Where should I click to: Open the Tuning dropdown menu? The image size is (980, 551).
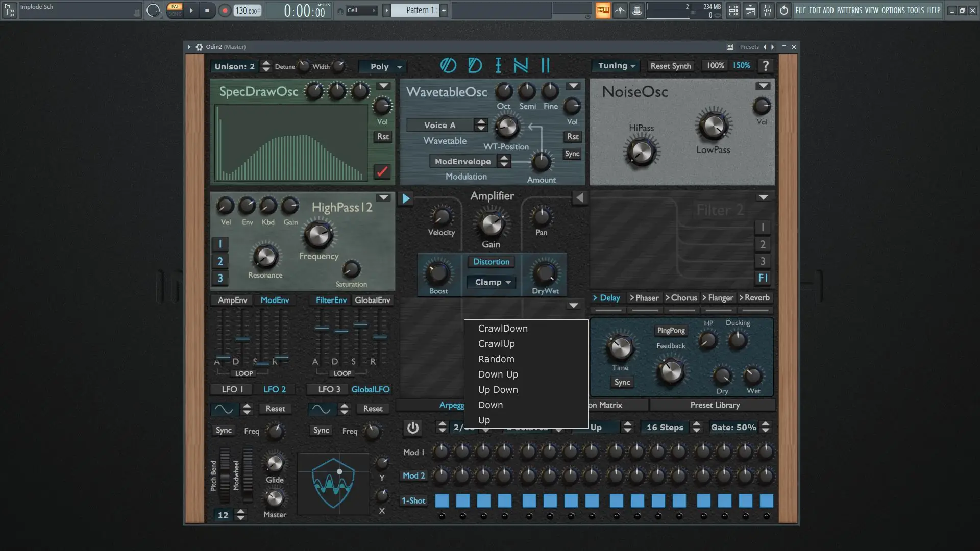pyautogui.click(x=616, y=66)
